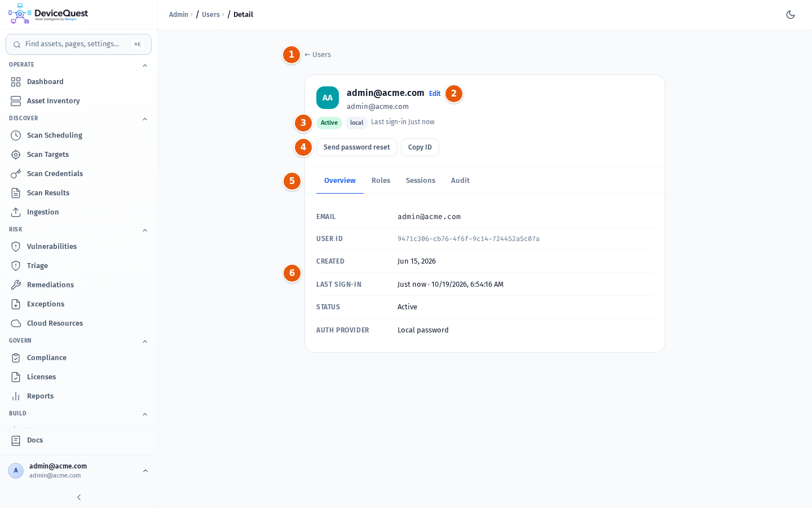Click the Scan Scheduling clock icon
The image size is (812, 508).
pyautogui.click(x=16, y=135)
